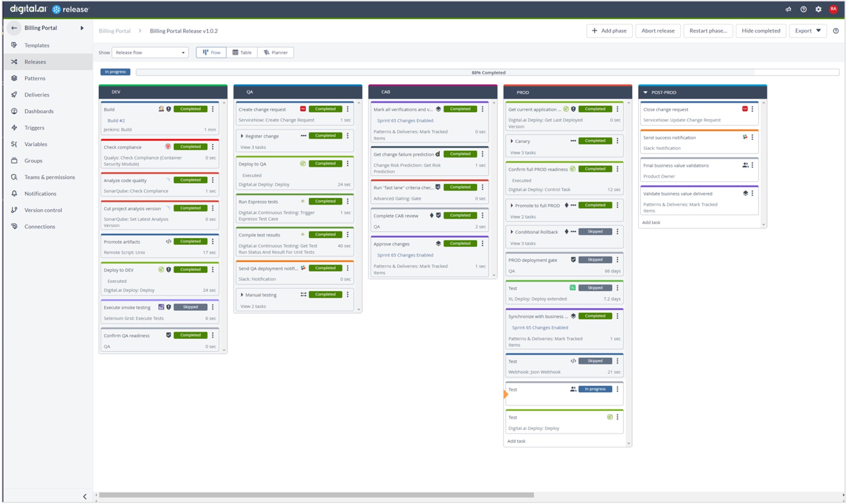Click the Releases sidebar icon
846x504 pixels.
pos(14,62)
